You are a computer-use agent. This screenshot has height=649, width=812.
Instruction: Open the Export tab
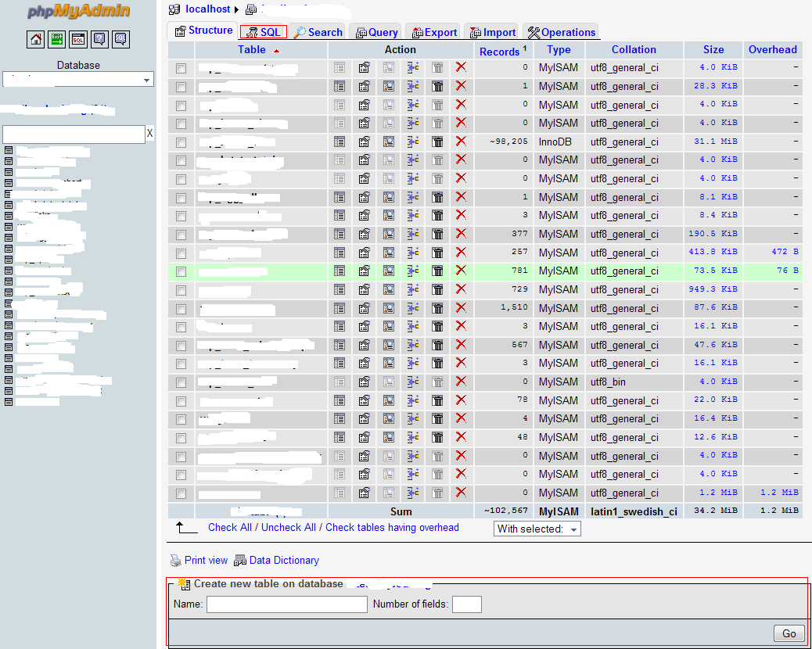tap(434, 32)
